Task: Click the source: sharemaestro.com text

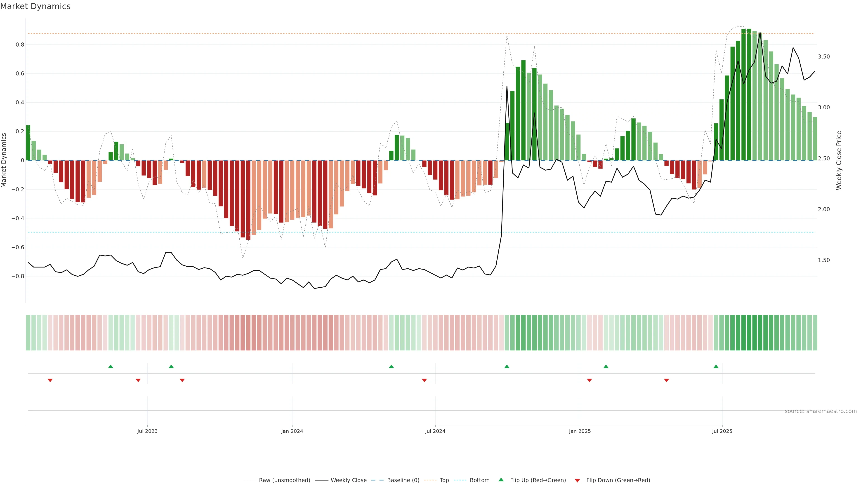Action: click(821, 411)
